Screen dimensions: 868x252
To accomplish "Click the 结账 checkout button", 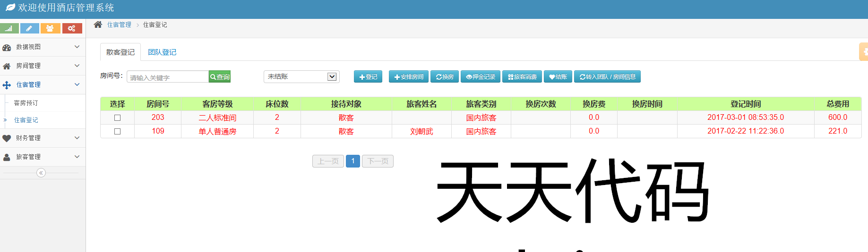I will coord(558,76).
